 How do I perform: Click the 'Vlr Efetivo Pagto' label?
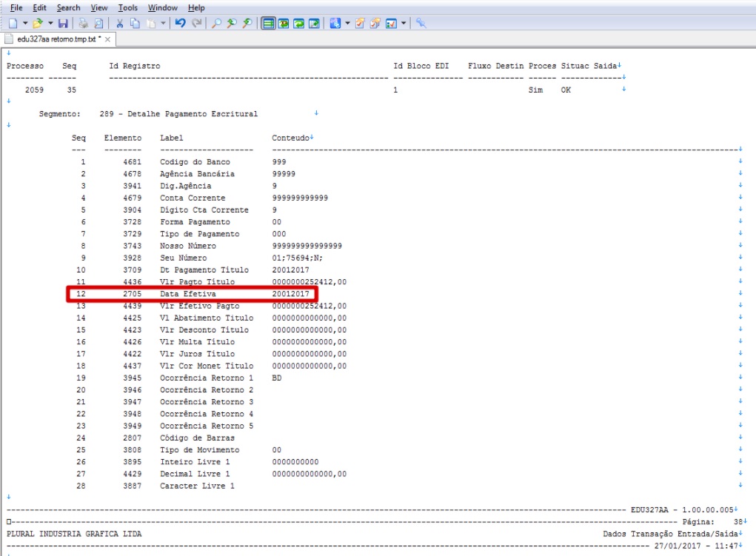pos(200,306)
